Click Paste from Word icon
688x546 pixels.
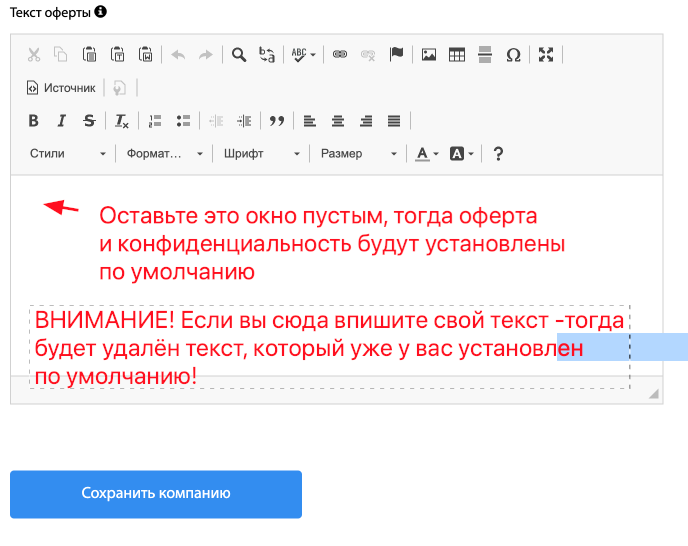(146, 55)
